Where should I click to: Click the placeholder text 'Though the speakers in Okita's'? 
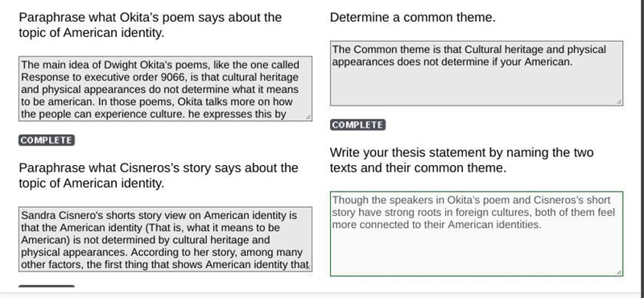coord(414,201)
